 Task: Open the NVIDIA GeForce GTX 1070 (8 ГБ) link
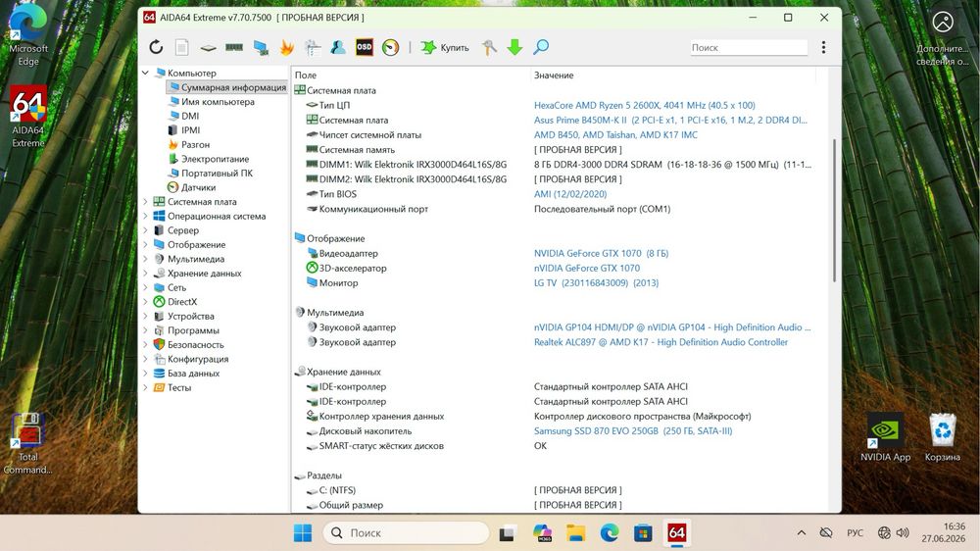point(602,253)
